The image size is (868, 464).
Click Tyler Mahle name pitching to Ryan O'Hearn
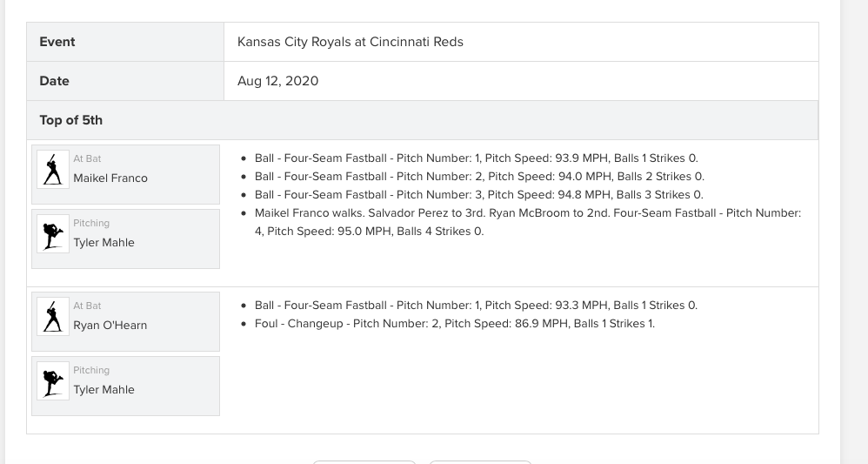point(103,390)
